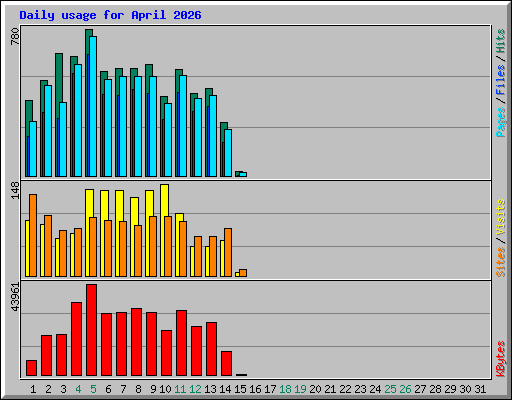The image size is (512, 400).
Task: Click the 148 middle chart scale value
Action: point(15,191)
